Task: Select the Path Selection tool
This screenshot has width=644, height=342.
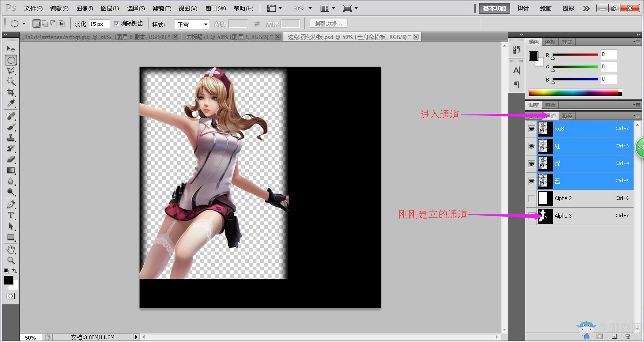Action: (11, 226)
